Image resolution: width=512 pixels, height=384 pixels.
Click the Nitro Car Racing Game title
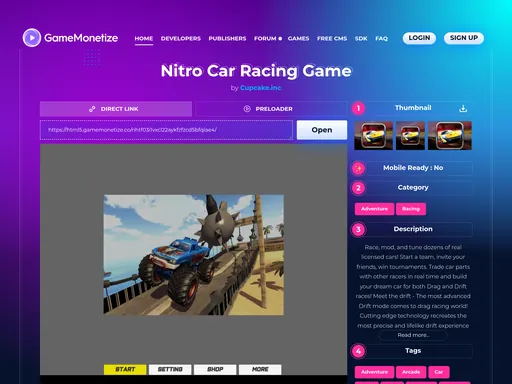click(256, 71)
